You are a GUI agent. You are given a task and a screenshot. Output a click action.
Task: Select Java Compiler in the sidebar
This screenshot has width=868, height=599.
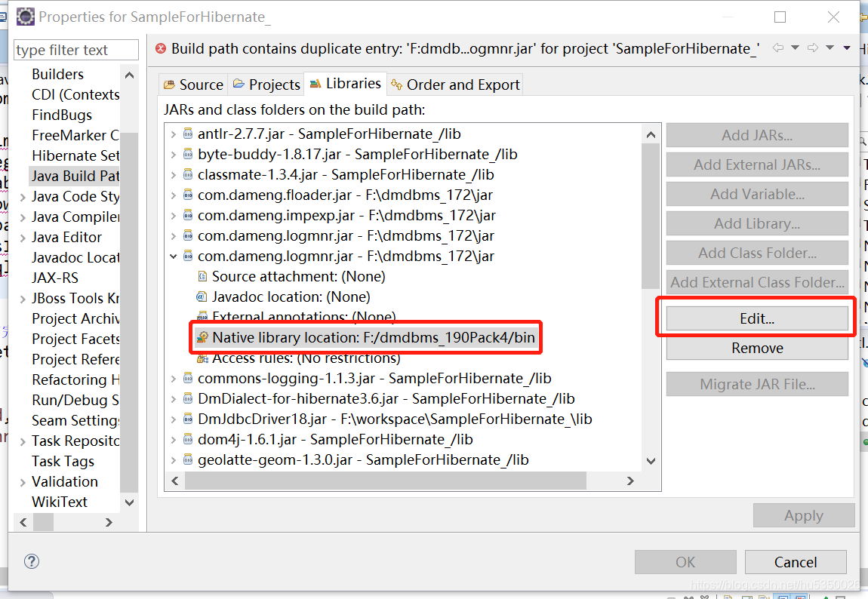[x=75, y=216]
